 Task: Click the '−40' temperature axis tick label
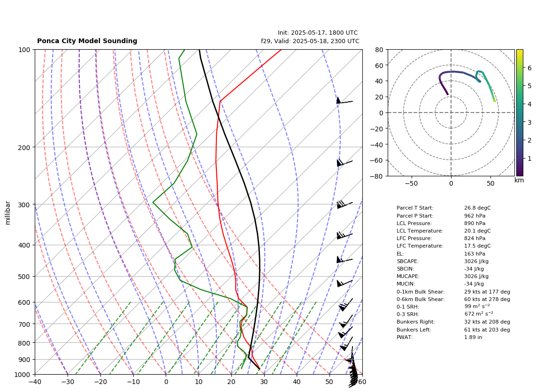point(35,382)
